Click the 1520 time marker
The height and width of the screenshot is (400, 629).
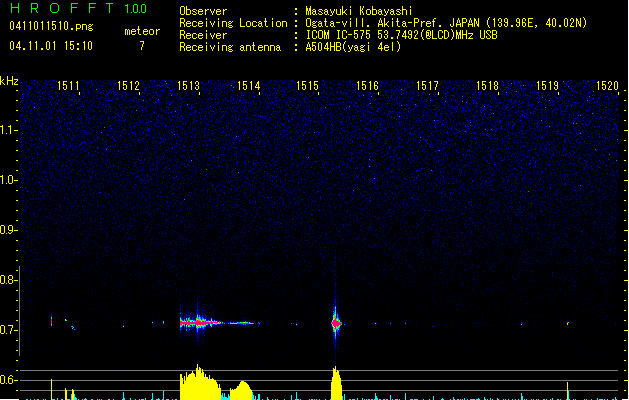point(607,87)
